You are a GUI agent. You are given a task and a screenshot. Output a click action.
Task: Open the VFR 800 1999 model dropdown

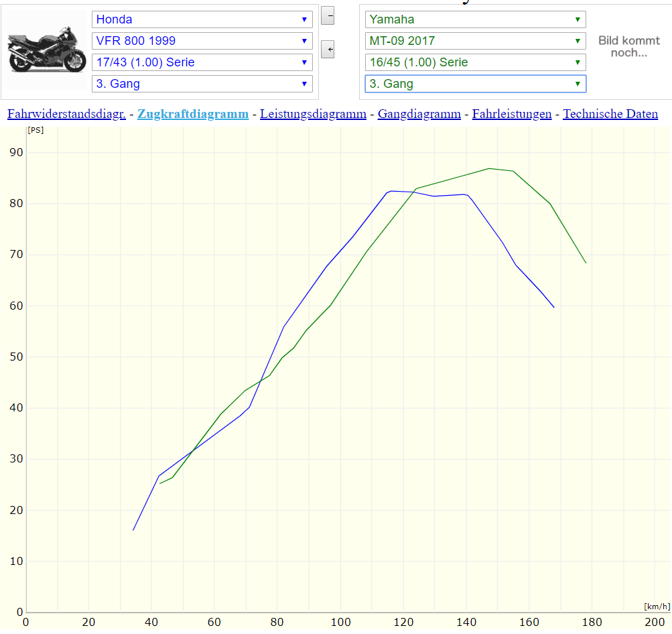[202, 41]
